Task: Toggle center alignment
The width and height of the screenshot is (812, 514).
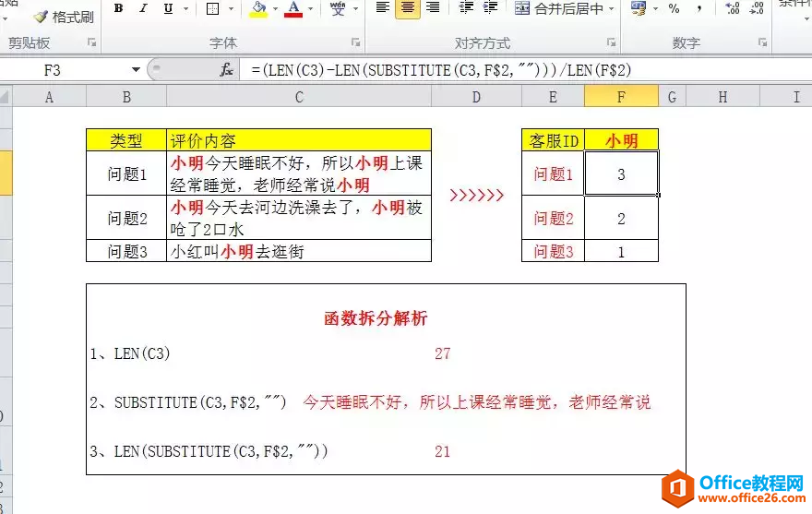Action: 408,7
